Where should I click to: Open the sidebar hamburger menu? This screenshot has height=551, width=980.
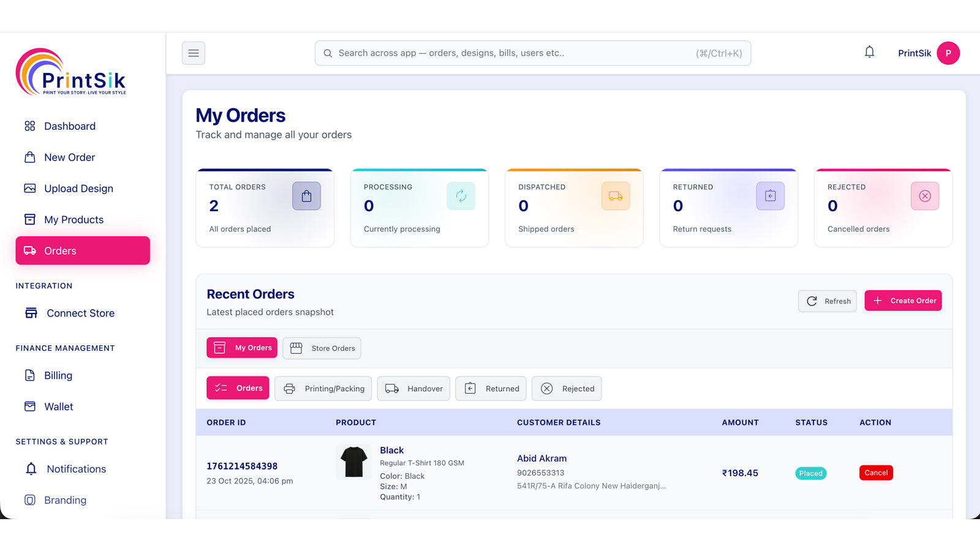193,53
